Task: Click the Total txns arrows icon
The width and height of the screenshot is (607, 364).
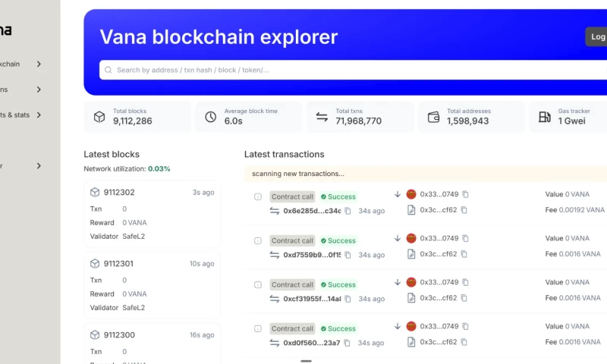Action: [x=322, y=117]
